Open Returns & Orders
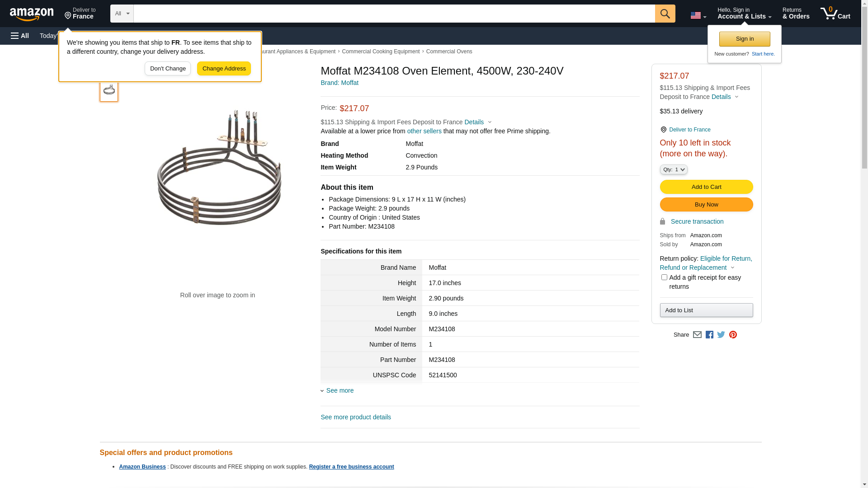 (796, 14)
